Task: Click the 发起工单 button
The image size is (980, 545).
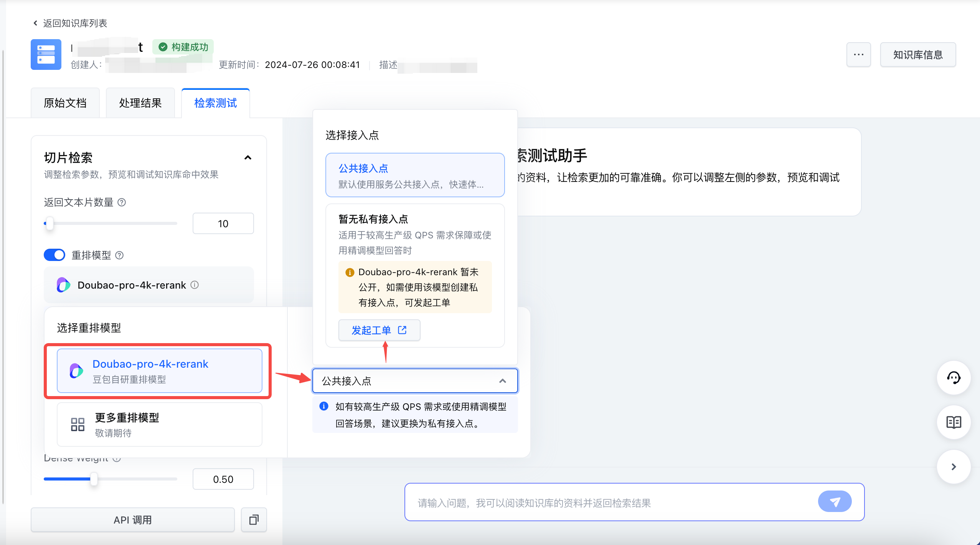Action: pyautogui.click(x=379, y=330)
